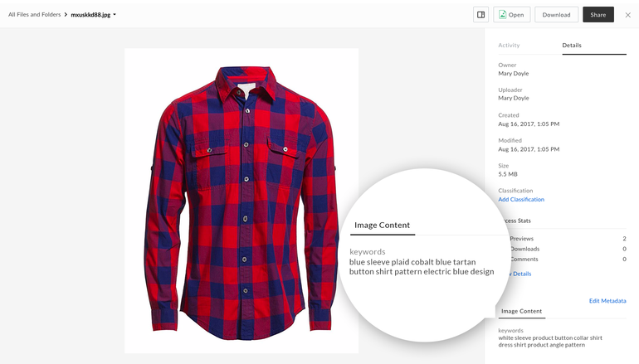Open the mxuskkd88.jpg filename dropdown
This screenshot has height=364, width=639.
point(93,15)
